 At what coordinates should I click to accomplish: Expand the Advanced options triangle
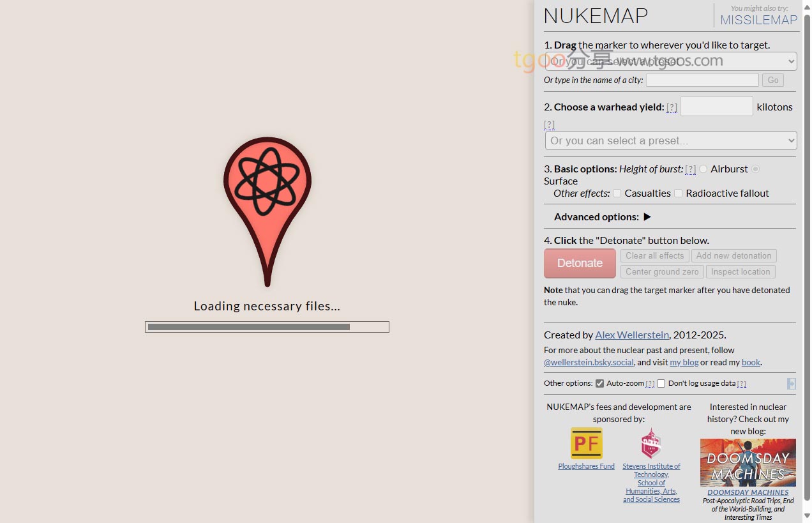click(647, 217)
